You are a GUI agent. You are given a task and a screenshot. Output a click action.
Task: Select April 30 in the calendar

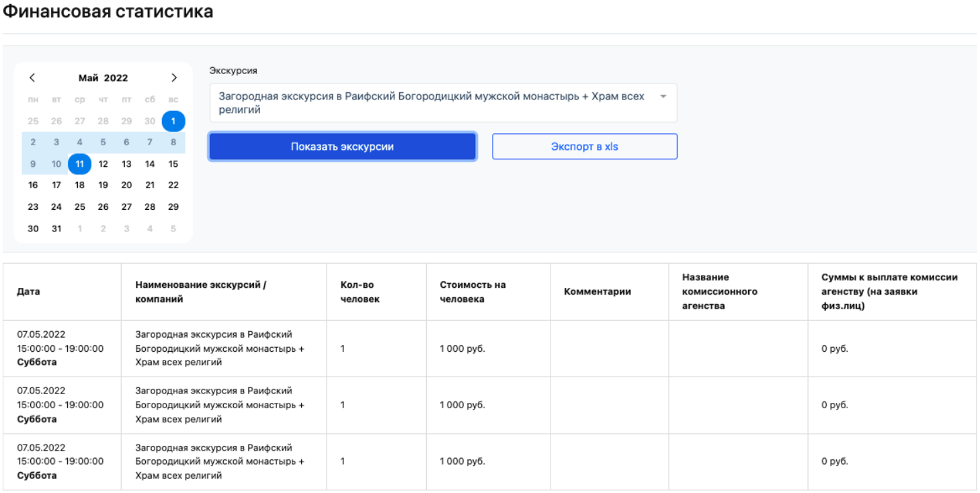(150, 121)
